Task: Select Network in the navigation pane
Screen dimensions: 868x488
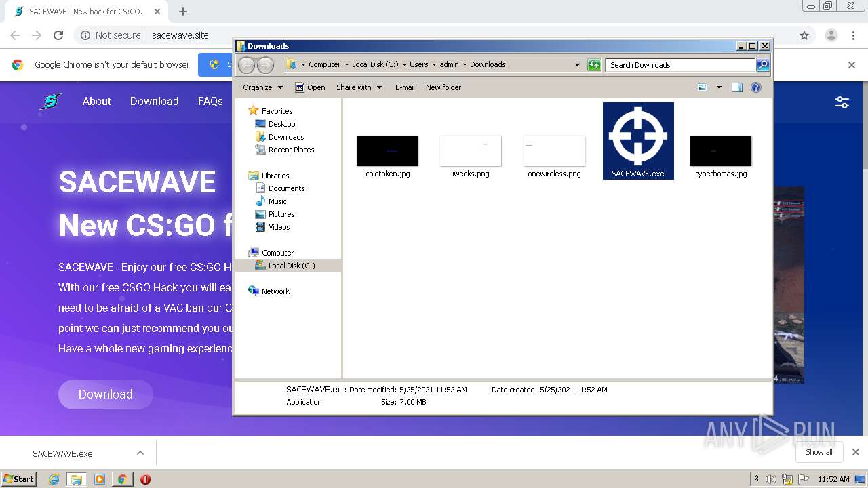Action: tap(275, 291)
